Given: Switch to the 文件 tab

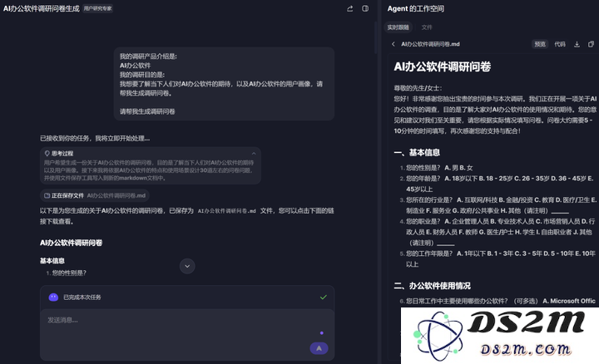Looking at the screenshot, I should (x=427, y=27).
